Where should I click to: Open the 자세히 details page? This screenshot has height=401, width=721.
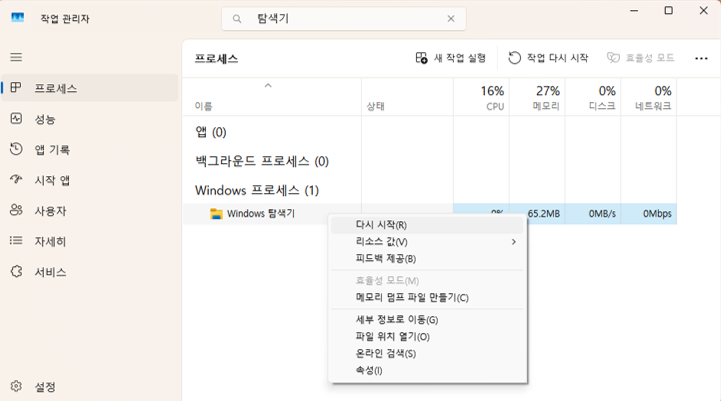pyautogui.click(x=90, y=241)
